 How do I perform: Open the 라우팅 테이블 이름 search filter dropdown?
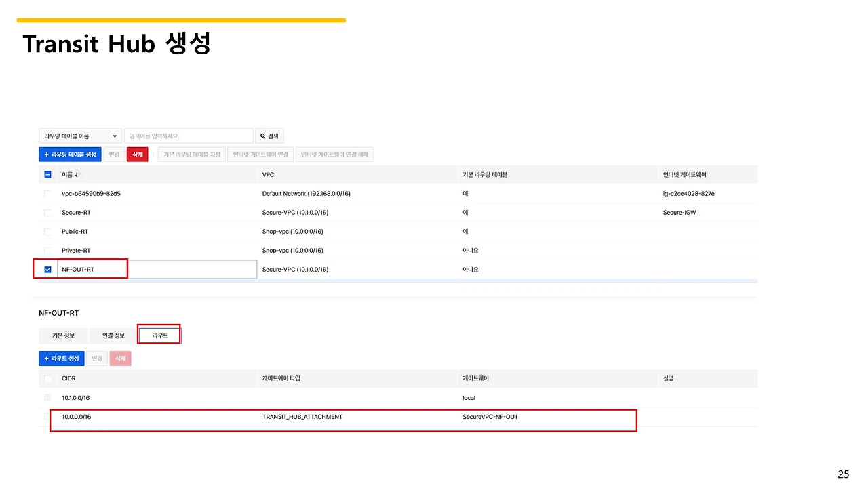click(x=80, y=136)
